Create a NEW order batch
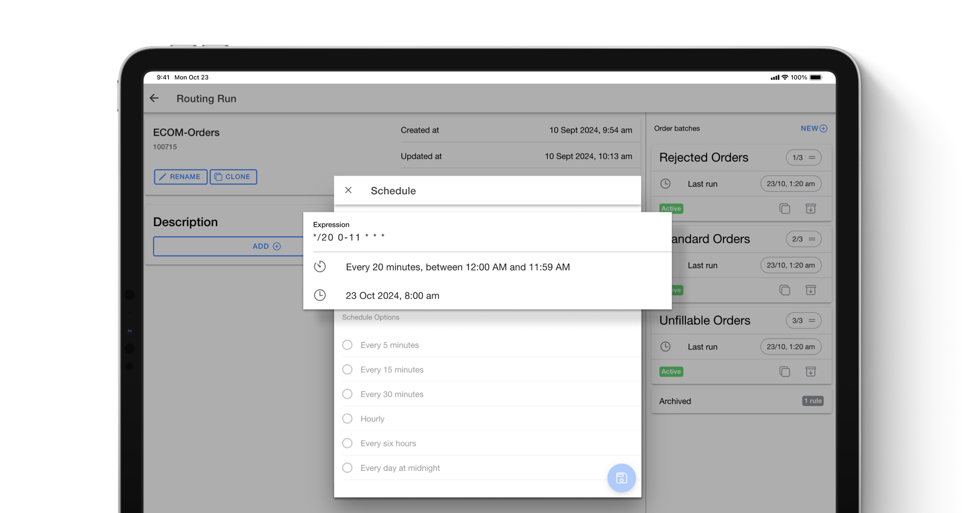This screenshot has width=980, height=513. (813, 128)
